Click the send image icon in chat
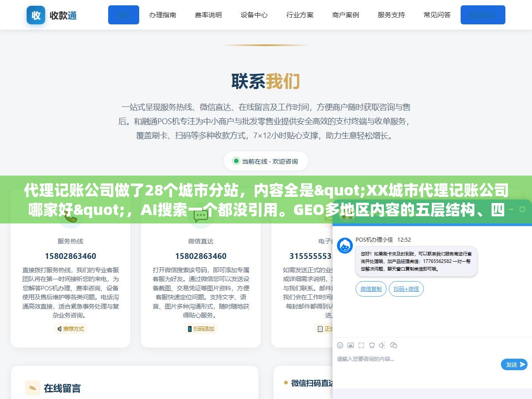 click(351, 345)
